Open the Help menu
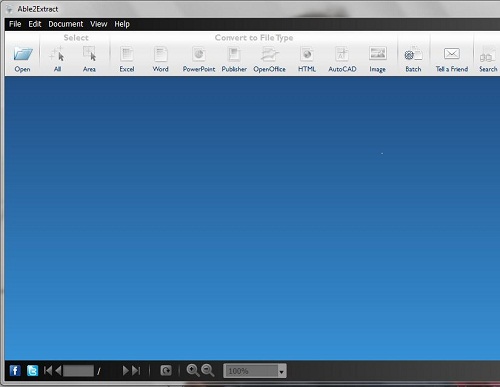 coord(122,24)
